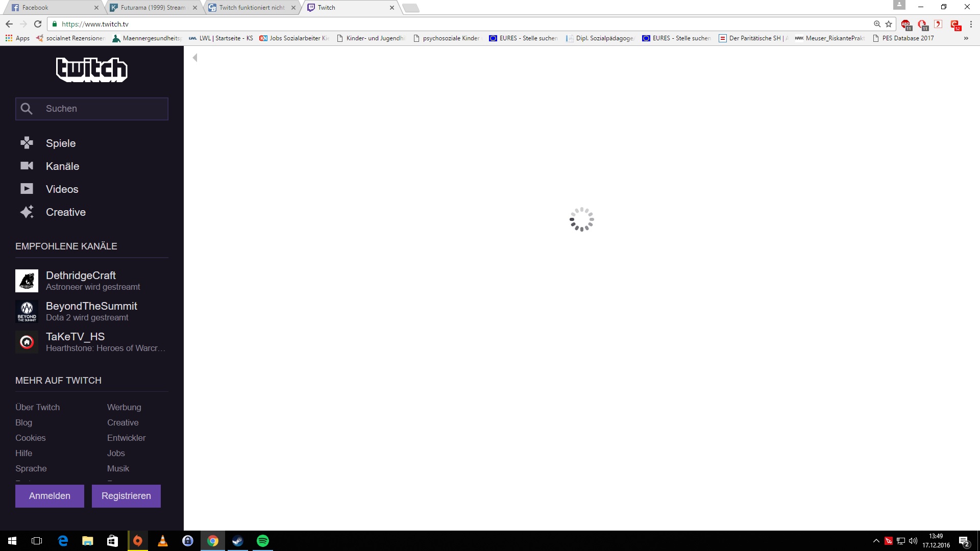This screenshot has width=980, height=551.
Task: Open BeyondTheSummit recommended channel
Action: [91, 306]
